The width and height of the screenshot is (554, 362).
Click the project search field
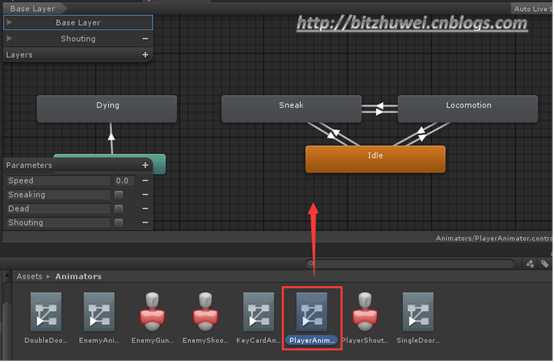point(410,264)
